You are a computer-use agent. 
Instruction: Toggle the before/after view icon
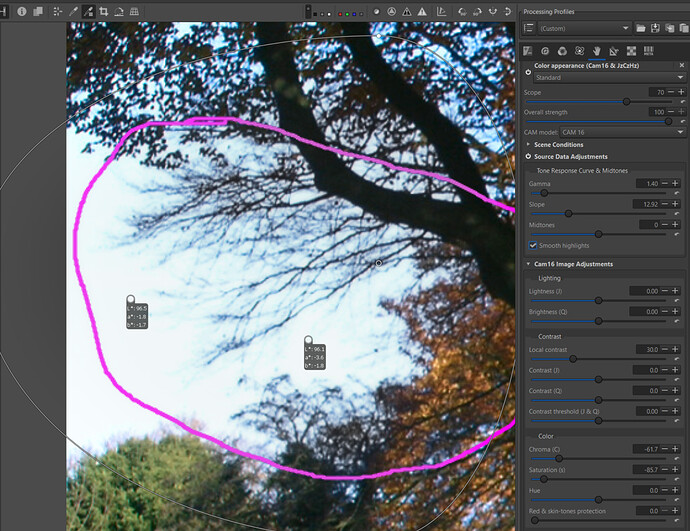coord(38,11)
